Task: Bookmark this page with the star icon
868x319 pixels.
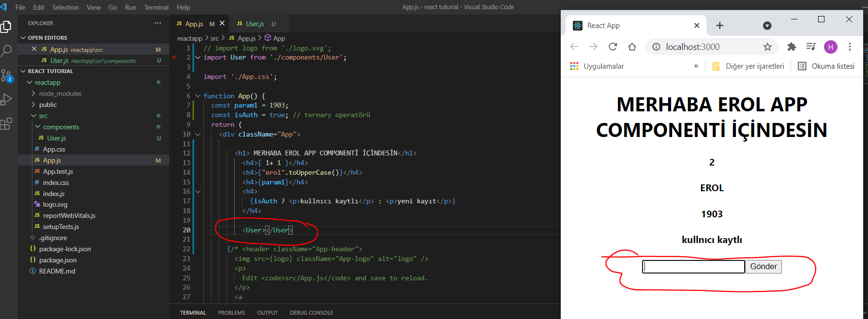Action: 767,47
